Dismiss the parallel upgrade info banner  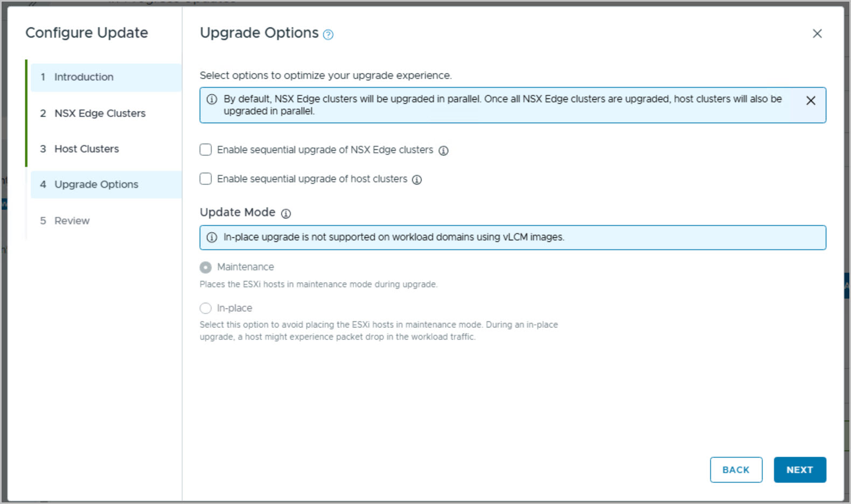tap(810, 101)
